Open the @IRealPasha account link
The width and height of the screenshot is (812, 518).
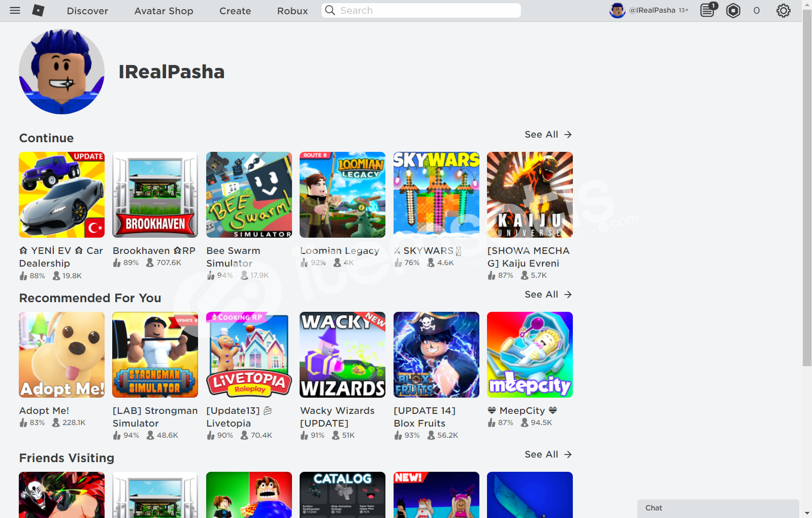(652, 10)
